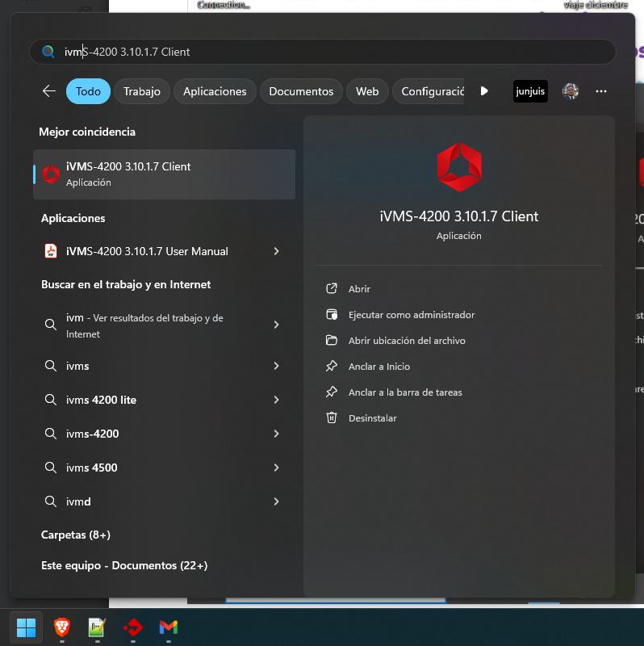Open the Carpetas (8+) results section
This screenshot has width=644, height=646.
point(76,535)
